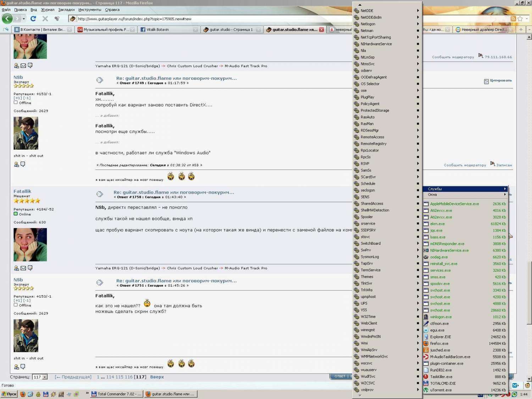Click the page scrollbar's down arrow
Viewport: 532px width, 399px height.
pyautogui.click(x=529, y=379)
